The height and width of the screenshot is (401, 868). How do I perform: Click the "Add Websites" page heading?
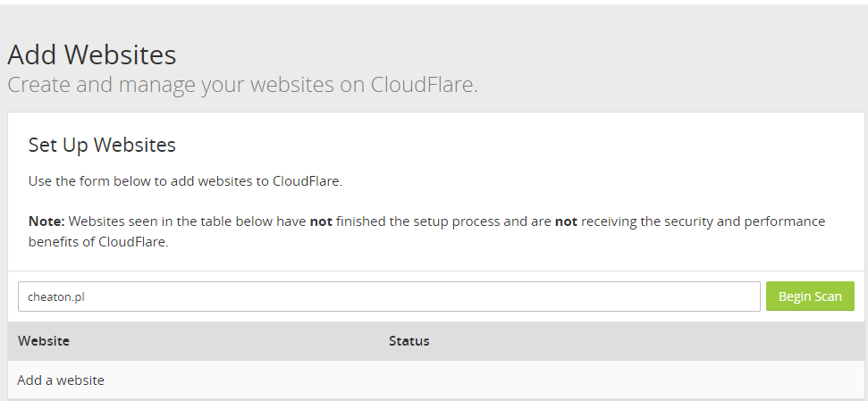(92, 55)
